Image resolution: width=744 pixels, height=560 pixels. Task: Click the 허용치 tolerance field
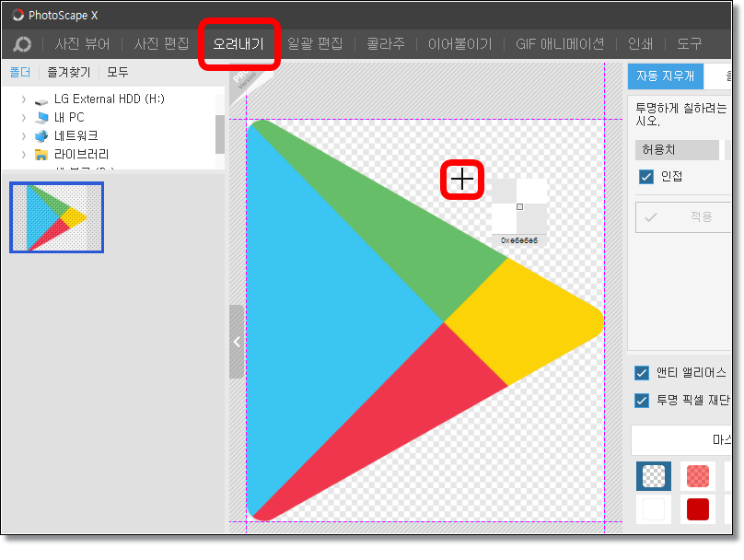coord(677,150)
